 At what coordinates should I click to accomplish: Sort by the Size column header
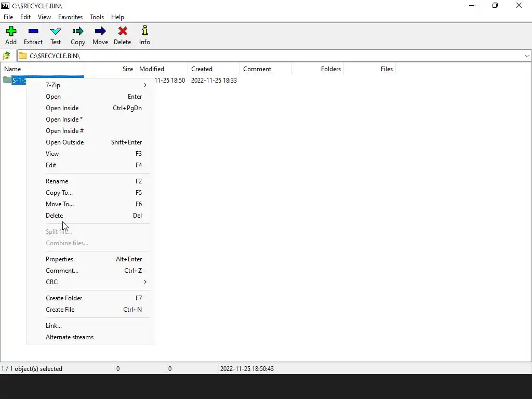point(110,69)
